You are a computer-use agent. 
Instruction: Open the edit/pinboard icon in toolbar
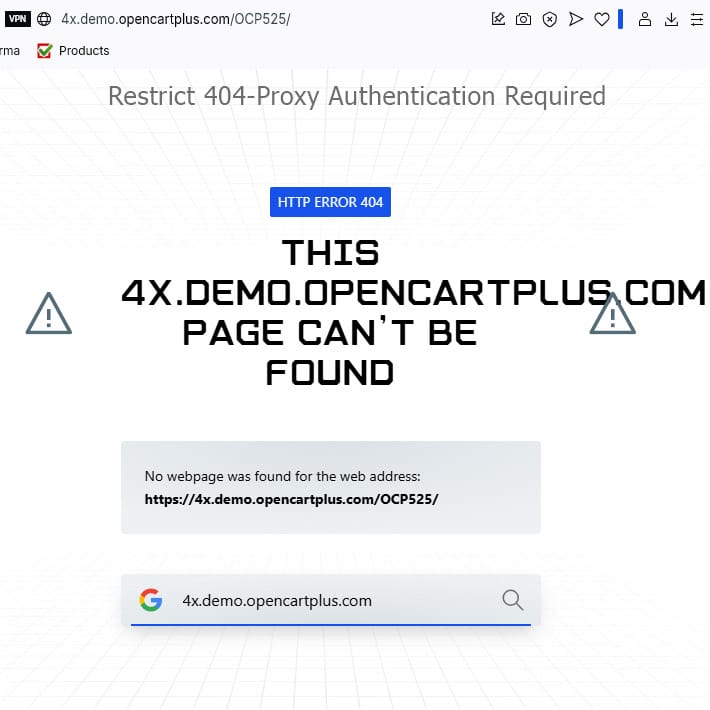pos(498,19)
